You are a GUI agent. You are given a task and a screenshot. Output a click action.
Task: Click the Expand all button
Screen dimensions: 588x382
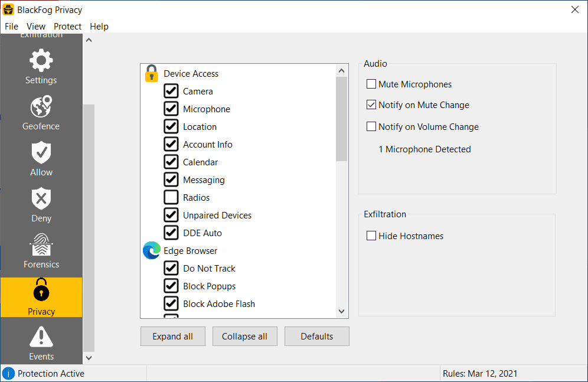click(x=172, y=337)
